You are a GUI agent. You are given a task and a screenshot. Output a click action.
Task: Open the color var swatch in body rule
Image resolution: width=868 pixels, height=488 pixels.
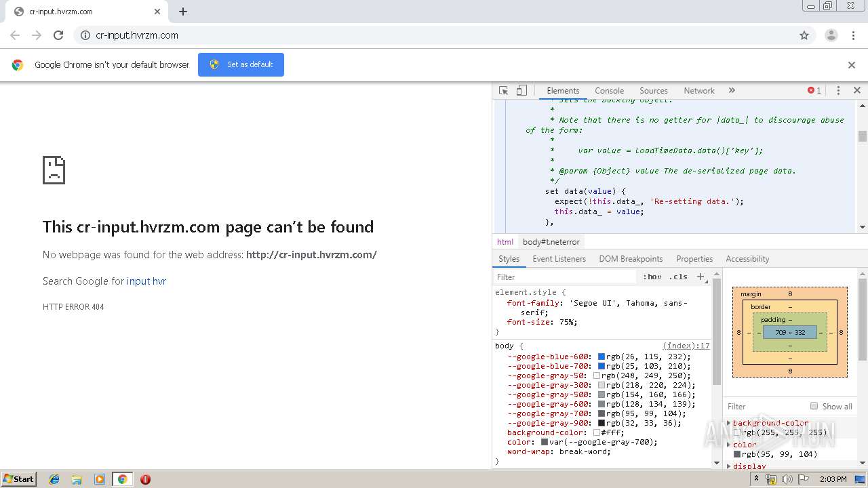[545, 442]
